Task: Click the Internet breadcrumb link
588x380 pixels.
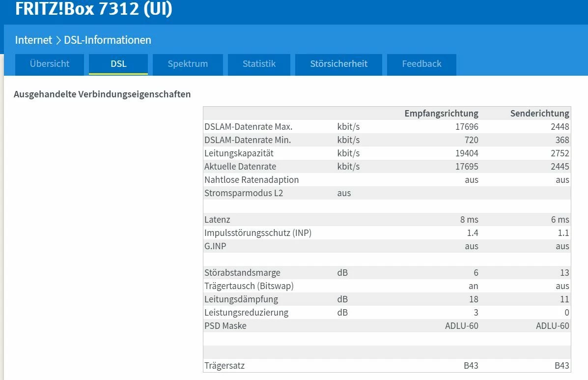Action: tap(33, 40)
